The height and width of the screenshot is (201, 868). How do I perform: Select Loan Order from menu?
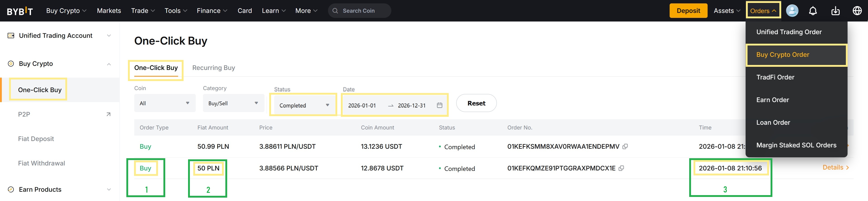click(796, 122)
